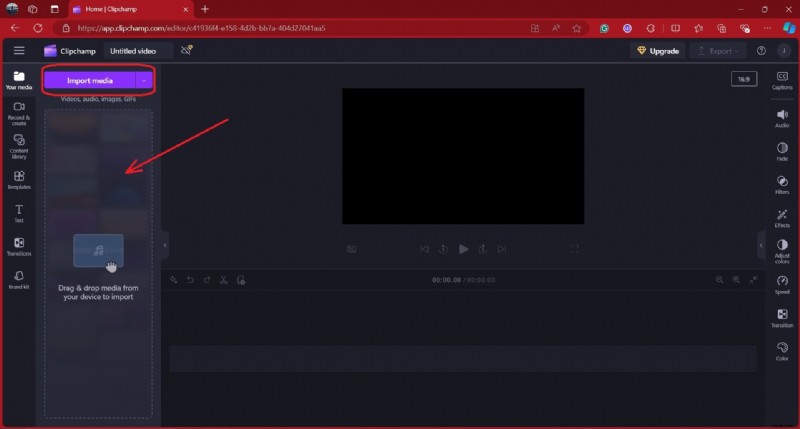Image resolution: width=800 pixels, height=429 pixels.
Task: Rewind five seconds in preview
Action: (x=443, y=249)
